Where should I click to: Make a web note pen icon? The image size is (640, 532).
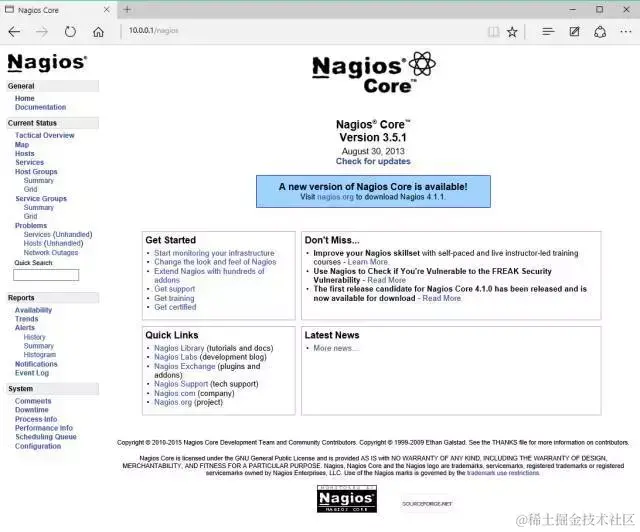pyautogui.click(x=574, y=31)
